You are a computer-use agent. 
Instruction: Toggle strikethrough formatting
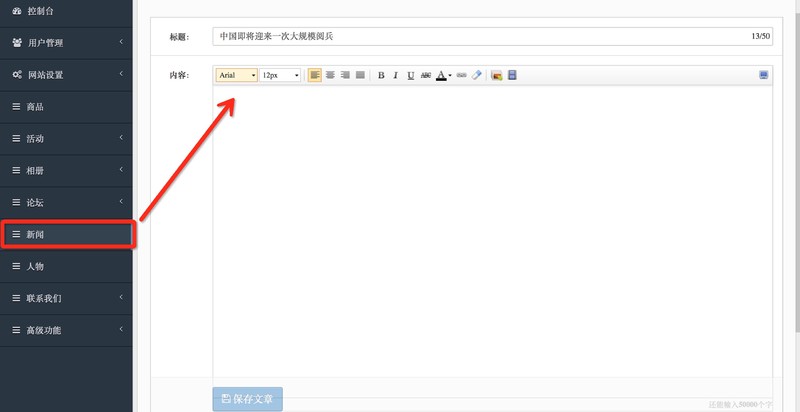[426, 75]
